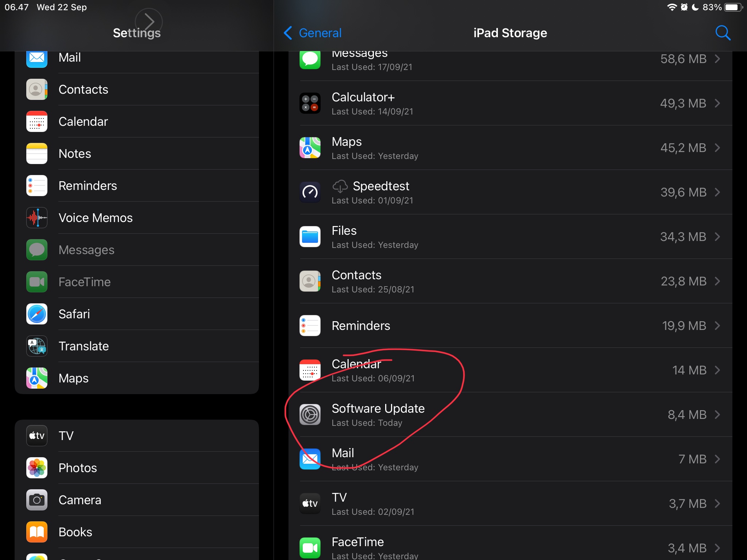Go back to General

[x=313, y=33]
